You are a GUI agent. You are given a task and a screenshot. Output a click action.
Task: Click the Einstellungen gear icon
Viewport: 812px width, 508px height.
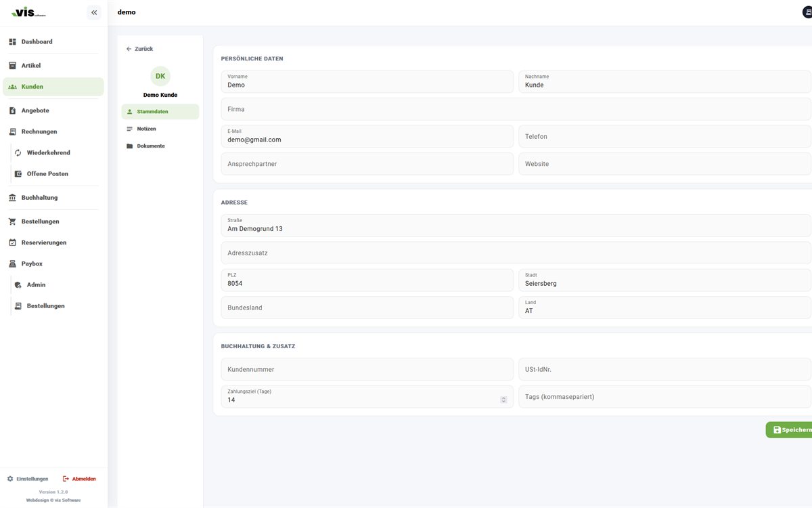pyautogui.click(x=10, y=479)
